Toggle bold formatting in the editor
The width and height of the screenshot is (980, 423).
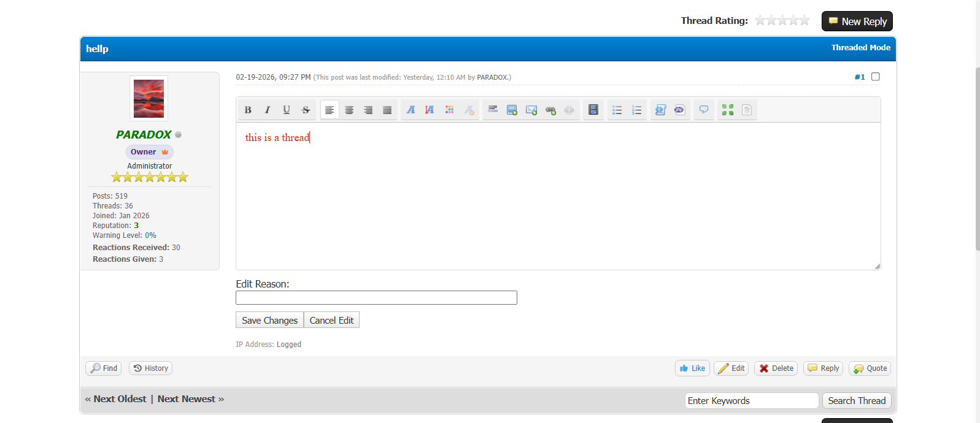(x=248, y=110)
